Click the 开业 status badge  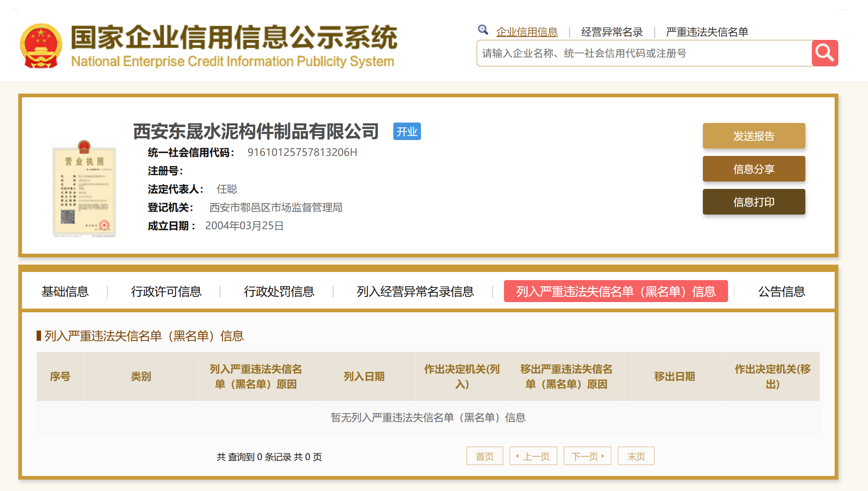coord(407,132)
